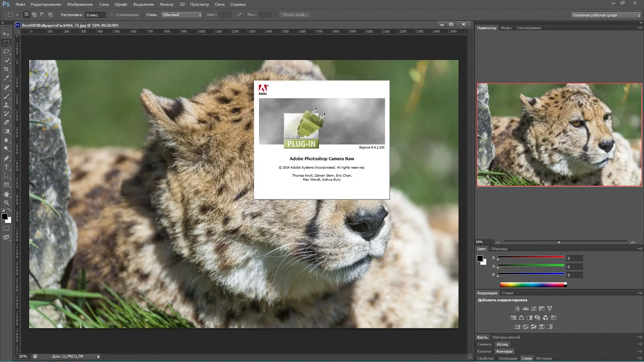The image size is (644, 362).
Task: Add a Brightness/Contrast adjustment
Action: point(517,308)
